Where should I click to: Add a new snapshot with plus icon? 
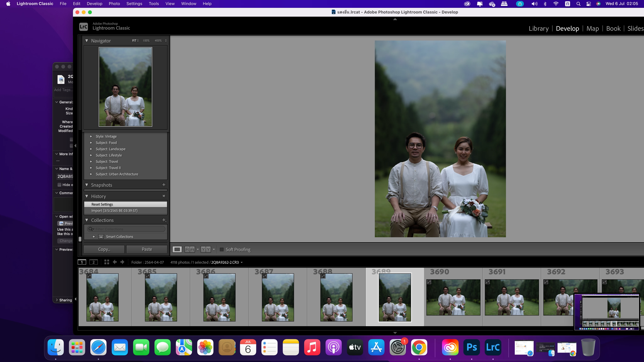164,185
